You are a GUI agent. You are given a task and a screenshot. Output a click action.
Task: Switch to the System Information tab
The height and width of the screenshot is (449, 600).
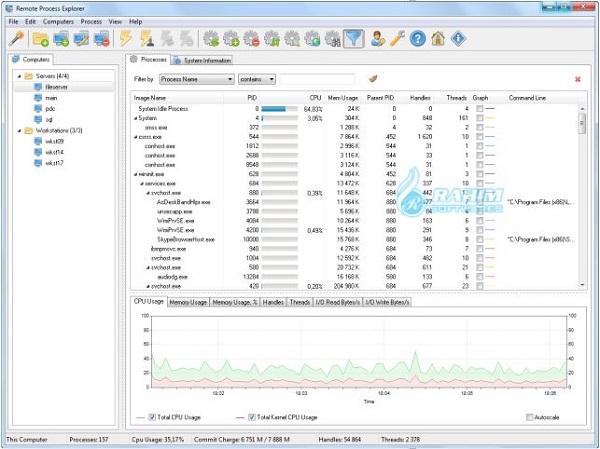click(x=213, y=59)
